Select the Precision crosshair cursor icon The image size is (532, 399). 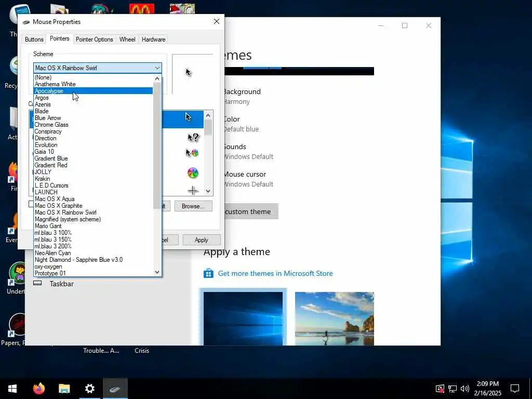(x=193, y=190)
